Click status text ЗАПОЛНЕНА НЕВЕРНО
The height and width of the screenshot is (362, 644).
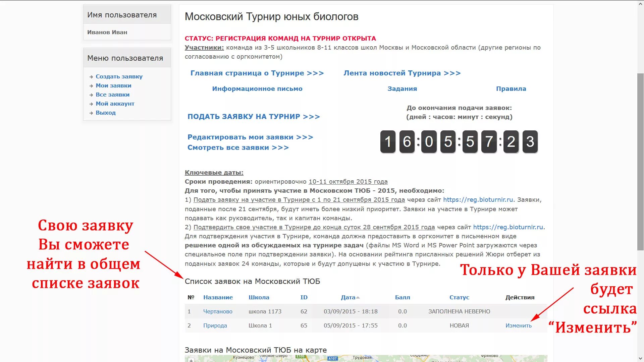(x=459, y=311)
